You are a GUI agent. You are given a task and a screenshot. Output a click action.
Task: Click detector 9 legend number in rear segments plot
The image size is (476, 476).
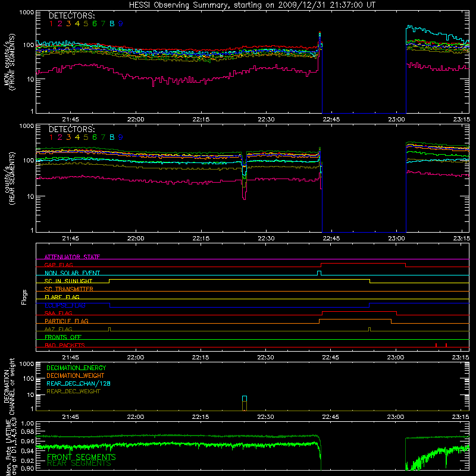[x=121, y=137]
